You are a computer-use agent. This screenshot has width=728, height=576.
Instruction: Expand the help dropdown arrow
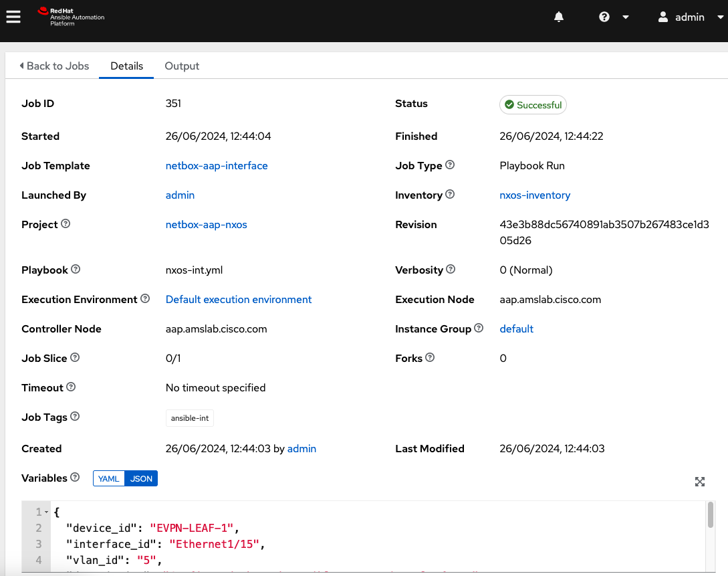click(x=626, y=17)
